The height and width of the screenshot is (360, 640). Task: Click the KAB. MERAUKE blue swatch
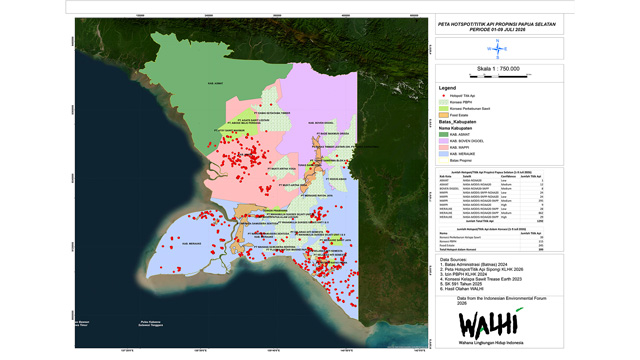tap(443, 154)
